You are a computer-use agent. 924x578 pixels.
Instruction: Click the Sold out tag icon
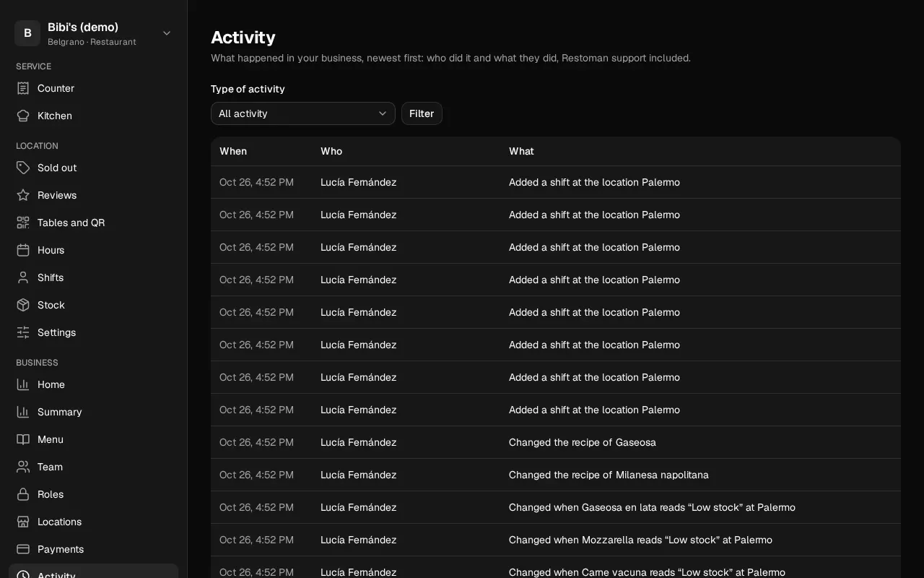23,168
